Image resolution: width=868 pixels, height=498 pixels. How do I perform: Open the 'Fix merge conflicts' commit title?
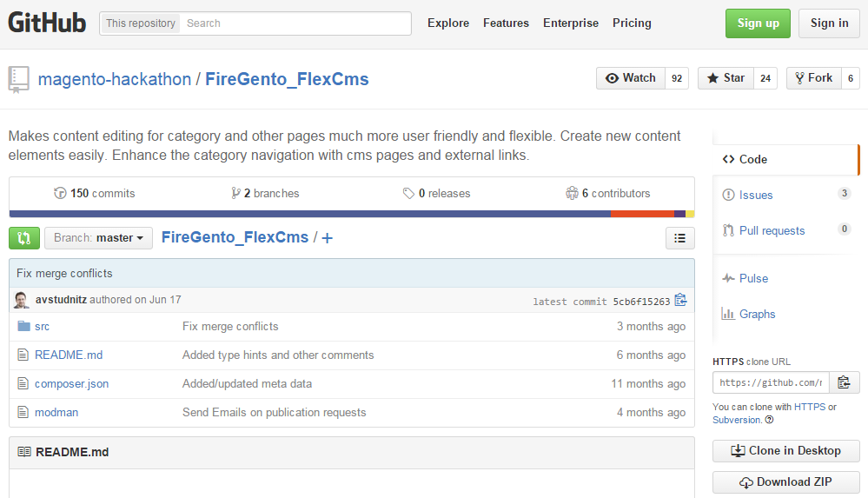point(64,273)
